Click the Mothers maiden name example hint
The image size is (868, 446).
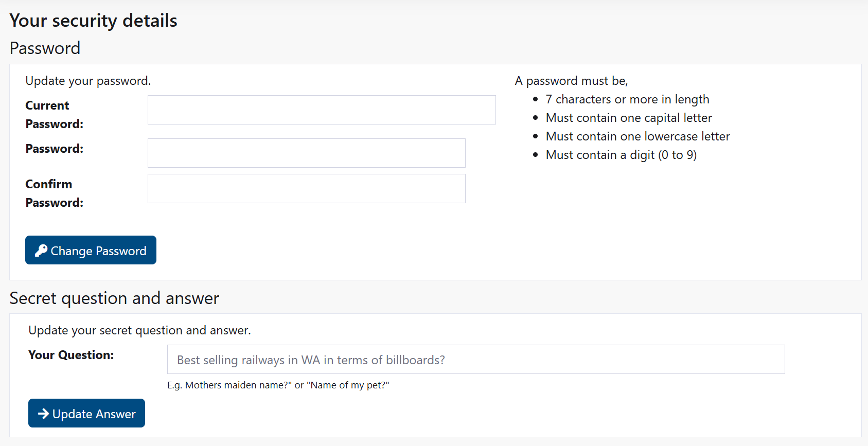click(x=278, y=385)
